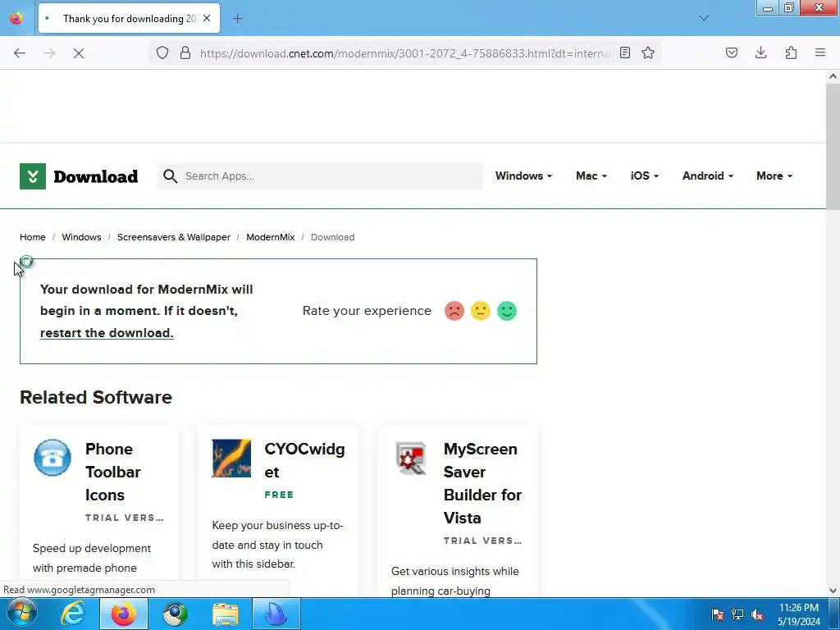Viewport: 840px width, 630px height.
Task: Click the Action Center flag tray icon
Action: pyautogui.click(x=717, y=614)
